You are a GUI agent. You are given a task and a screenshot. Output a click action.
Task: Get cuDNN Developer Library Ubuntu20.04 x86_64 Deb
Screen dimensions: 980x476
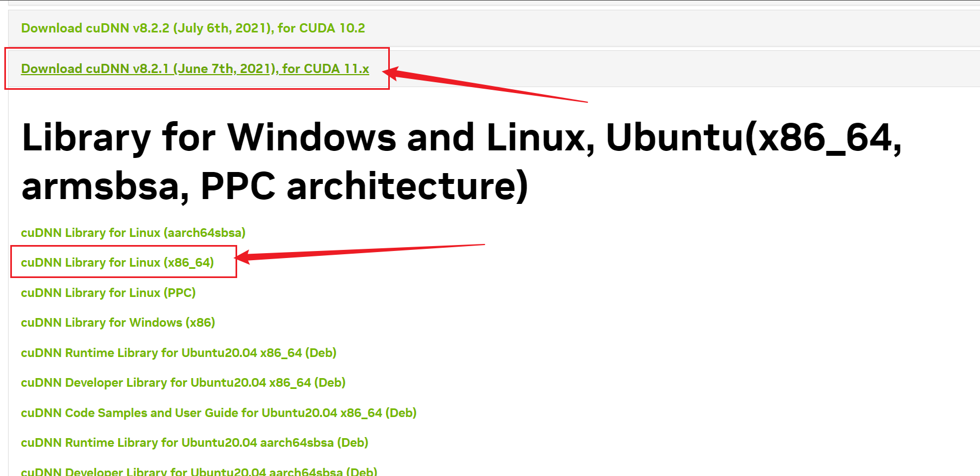click(x=183, y=382)
